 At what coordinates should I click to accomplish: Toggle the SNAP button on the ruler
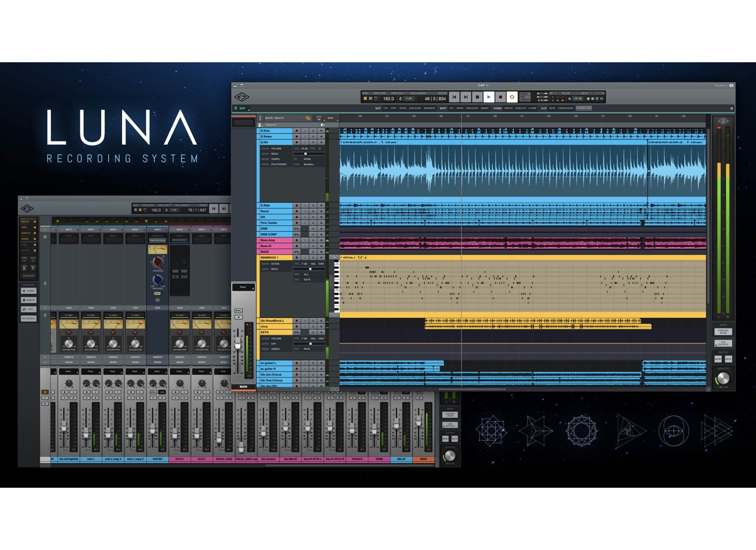(x=331, y=118)
